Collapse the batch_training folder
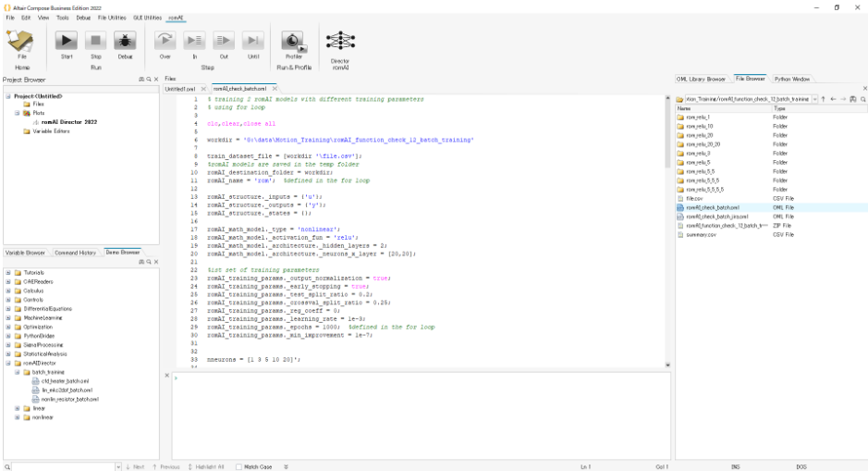Image resolution: width=868 pixels, height=471 pixels. [18, 372]
